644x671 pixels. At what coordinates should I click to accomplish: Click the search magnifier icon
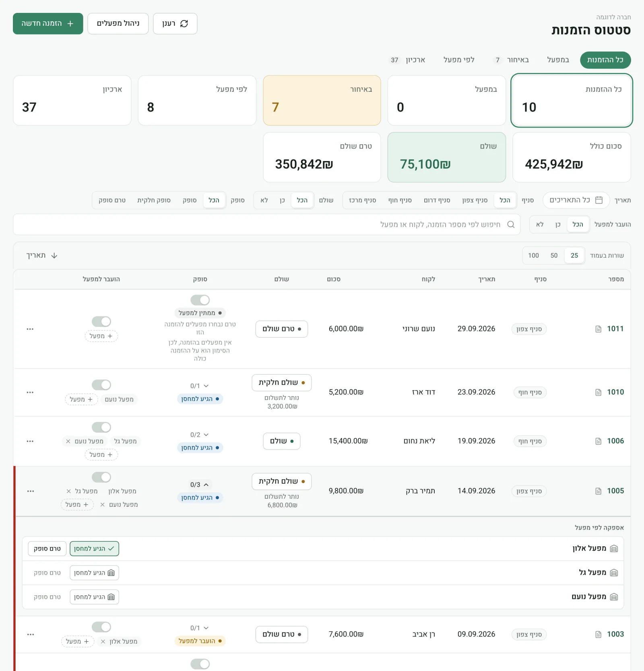tap(511, 224)
